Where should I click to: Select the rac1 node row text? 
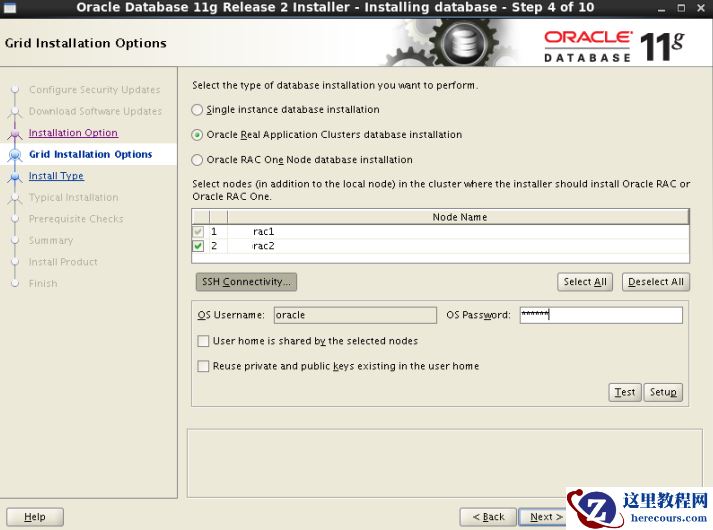pos(263,231)
